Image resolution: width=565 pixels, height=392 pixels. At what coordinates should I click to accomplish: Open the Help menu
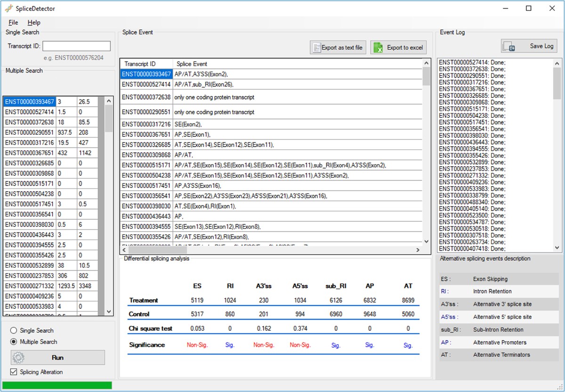coord(34,23)
